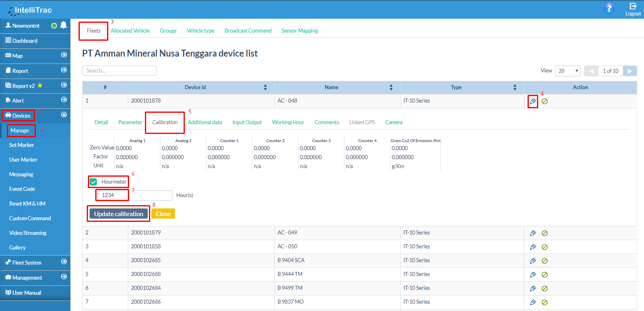Screen dimensions: 644x311
Task: Click edit icon for B 9404 SCA
Action: pos(532,261)
